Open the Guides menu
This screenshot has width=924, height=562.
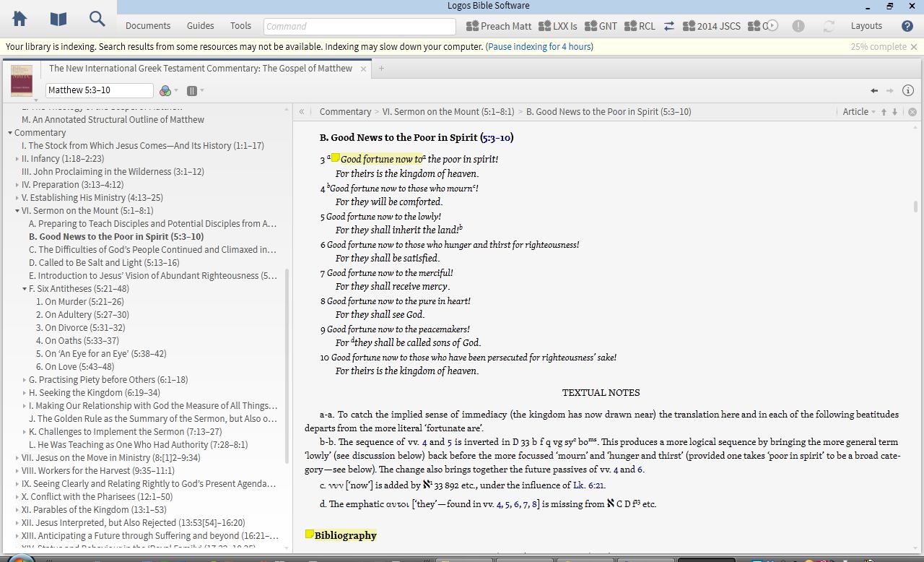(200, 26)
